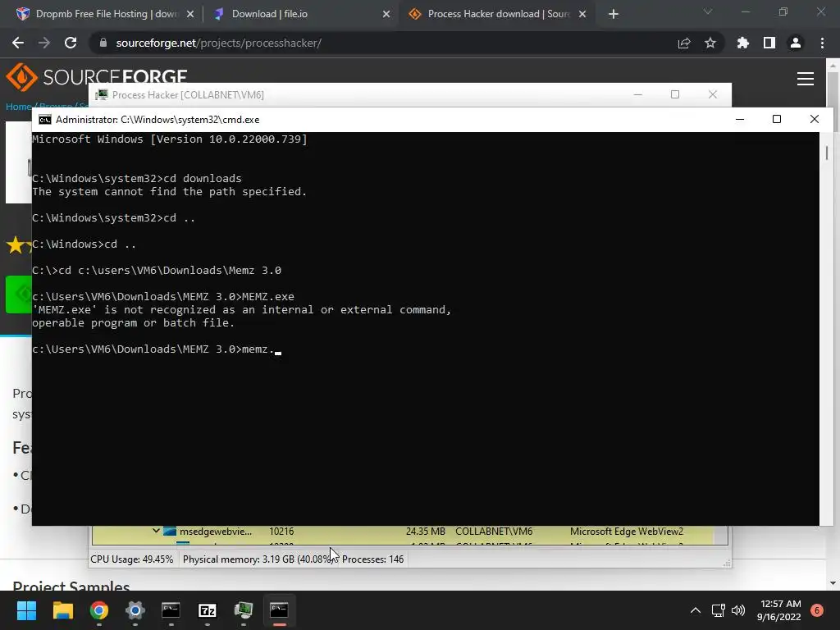Bookmark this page with the star icon
840x630 pixels.
click(710, 43)
